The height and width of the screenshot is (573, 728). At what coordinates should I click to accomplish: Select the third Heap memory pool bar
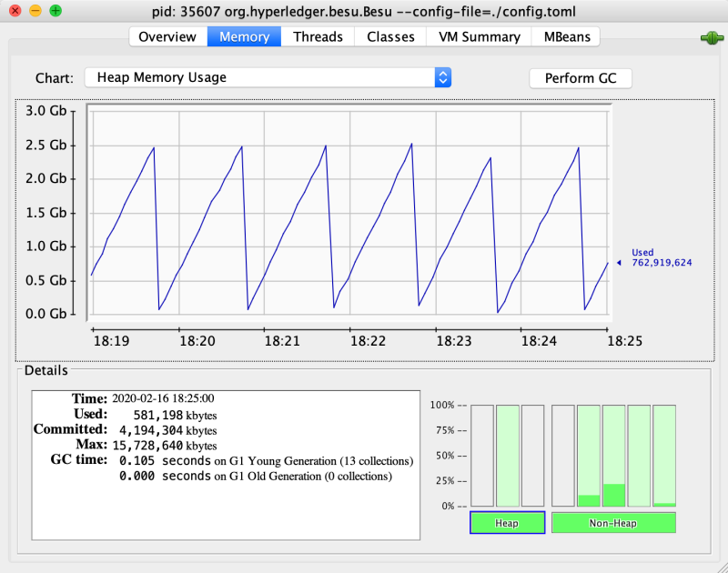(533, 455)
